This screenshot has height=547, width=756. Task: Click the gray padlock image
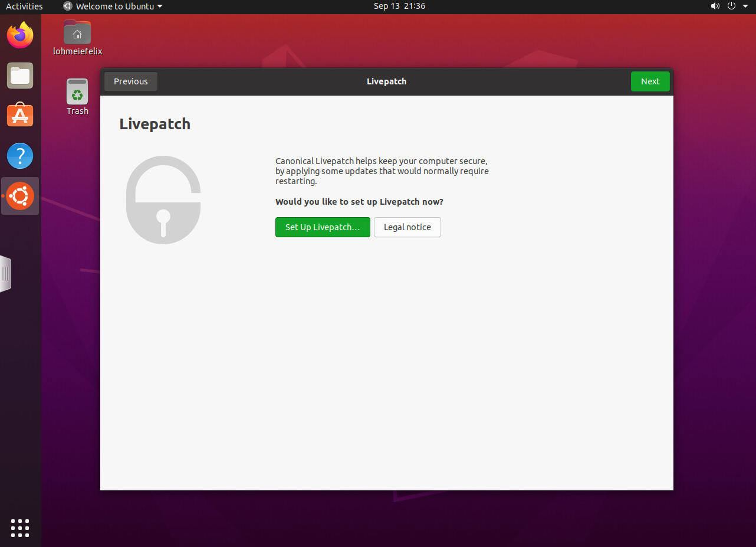[x=163, y=200]
